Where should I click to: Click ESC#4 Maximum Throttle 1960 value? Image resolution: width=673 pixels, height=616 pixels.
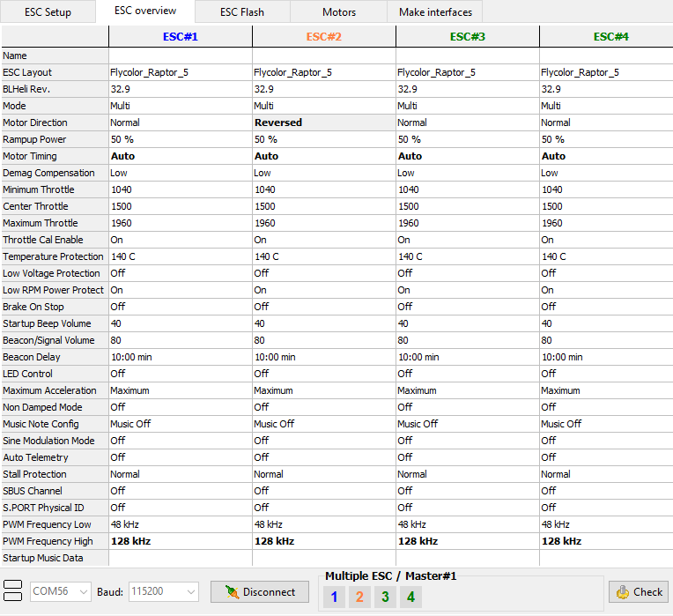click(x=606, y=223)
